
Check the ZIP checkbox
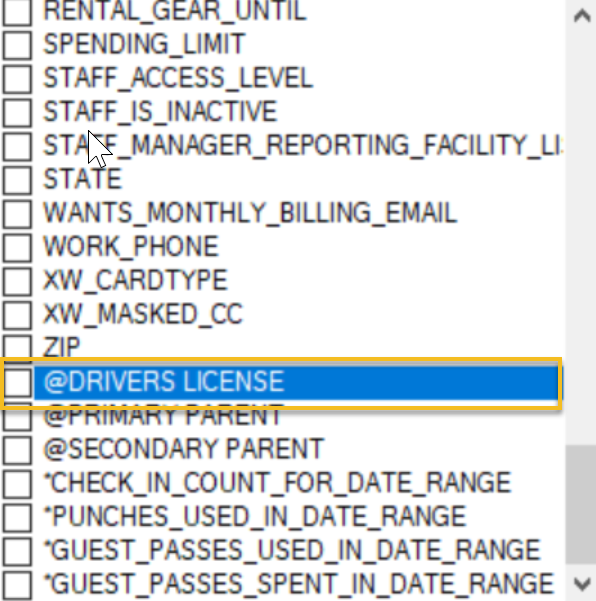click(x=17, y=347)
